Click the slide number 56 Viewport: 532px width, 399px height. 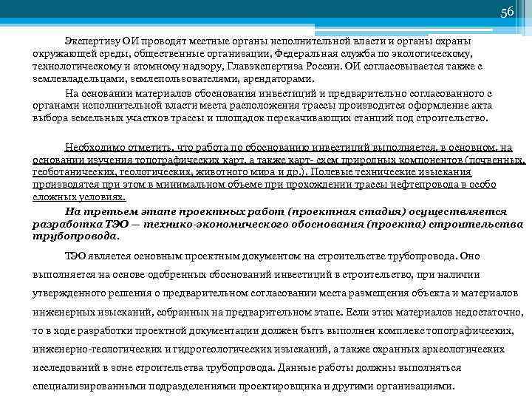(x=507, y=13)
